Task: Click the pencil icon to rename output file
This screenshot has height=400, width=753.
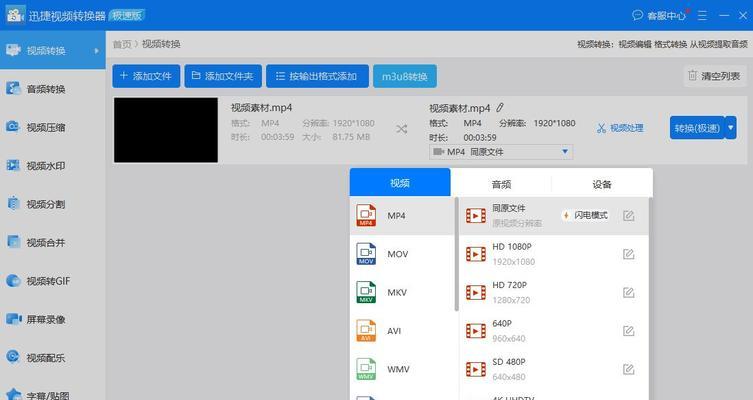Action: coord(500,108)
